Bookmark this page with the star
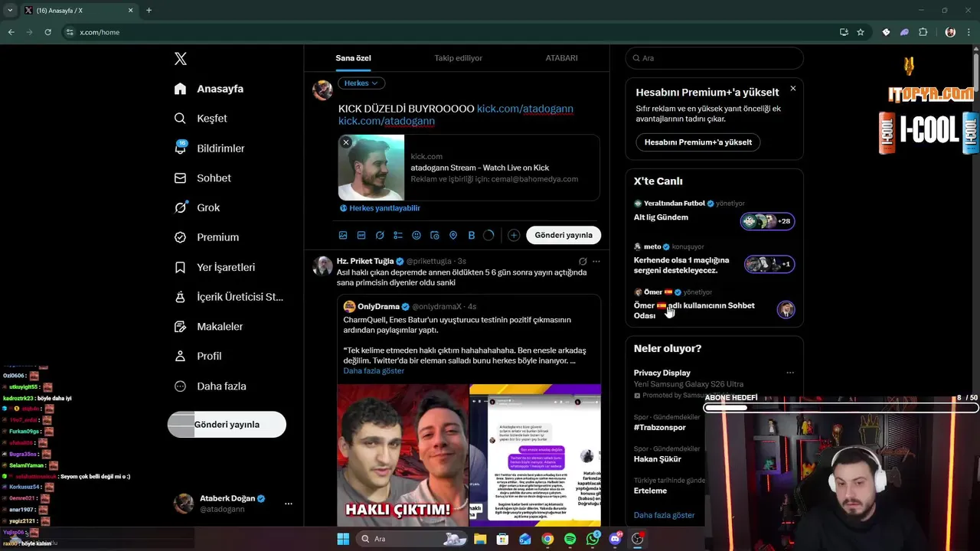980x551 pixels. coord(861,32)
